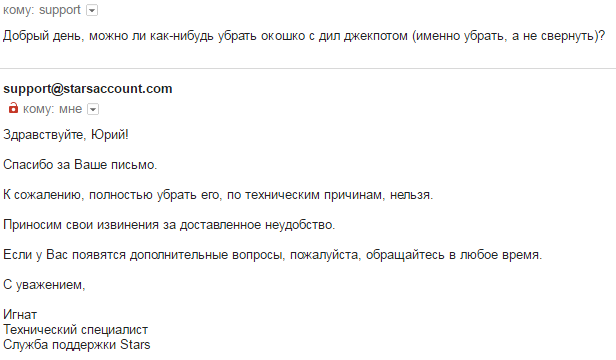The width and height of the screenshot is (616, 360).
Task: Click the phrase '(именно убрать, а не свернуть)?'
Action: tap(509, 36)
